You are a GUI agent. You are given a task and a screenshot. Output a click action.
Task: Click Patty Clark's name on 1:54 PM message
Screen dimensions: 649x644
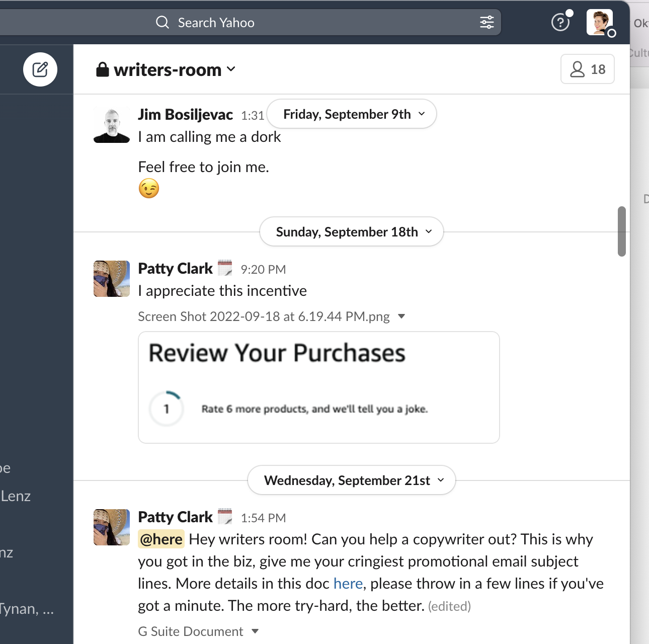pos(176,517)
